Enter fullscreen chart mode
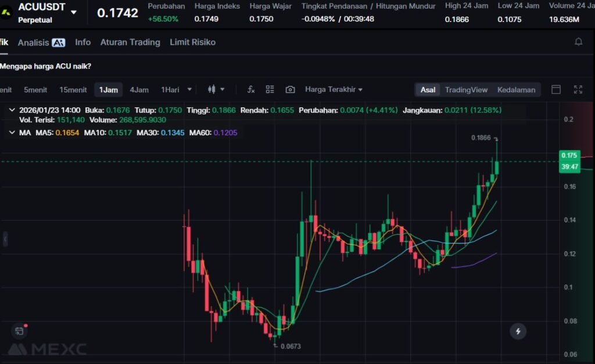The width and height of the screenshot is (595, 364). tap(578, 89)
